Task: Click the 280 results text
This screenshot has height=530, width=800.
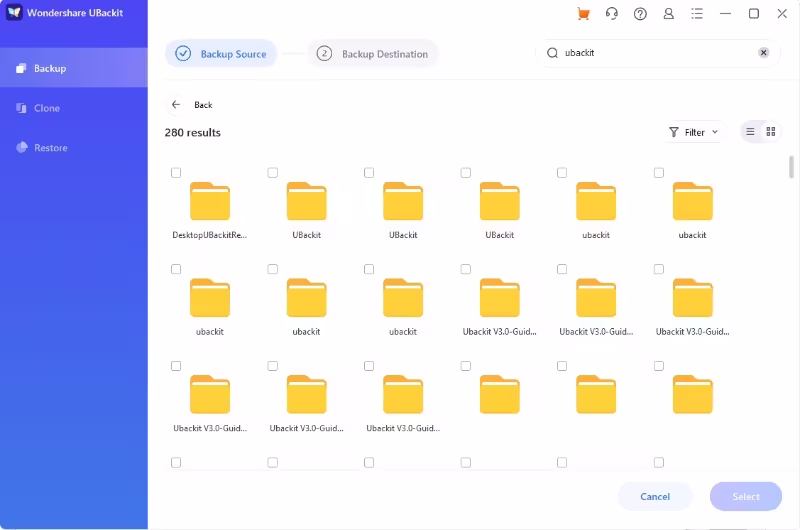Action: coord(193,133)
